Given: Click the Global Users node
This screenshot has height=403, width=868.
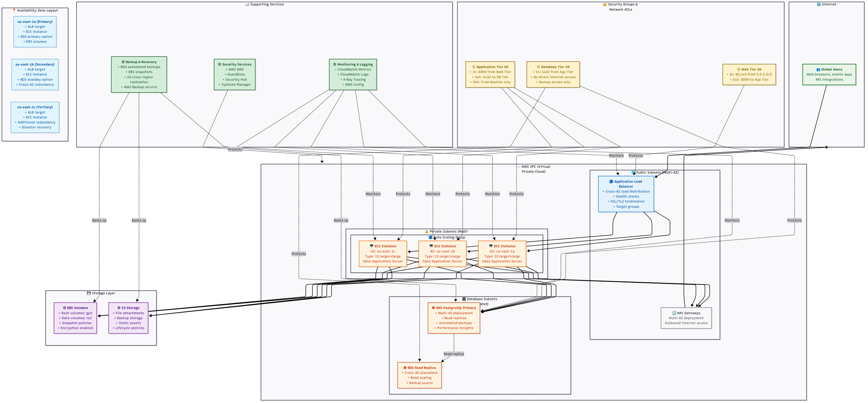Looking at the screenshot, I should point(829,74).
